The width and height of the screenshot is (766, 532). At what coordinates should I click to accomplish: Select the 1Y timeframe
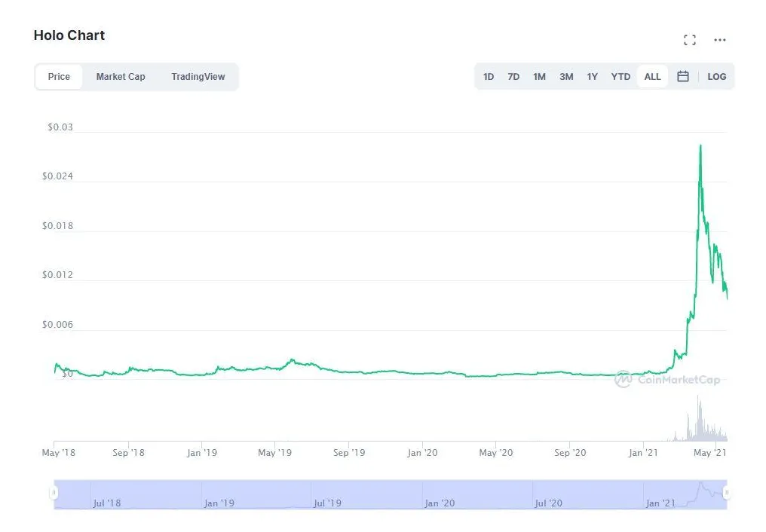click(x=593, y=76)
